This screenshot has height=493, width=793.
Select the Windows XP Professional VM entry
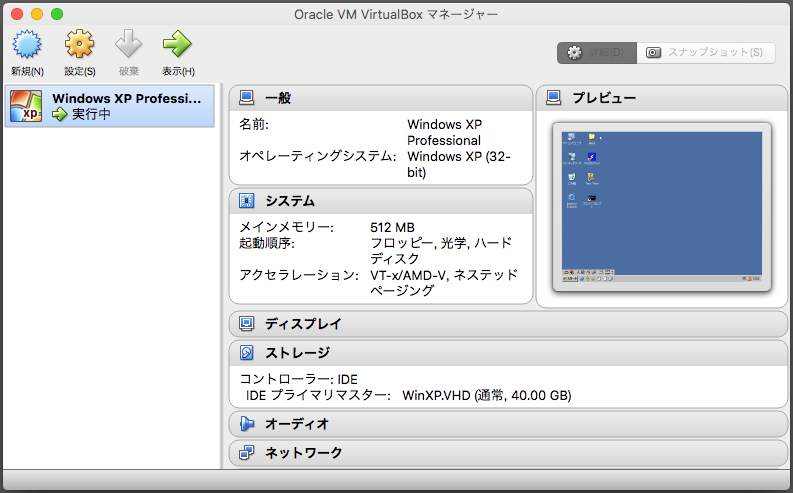110,106
